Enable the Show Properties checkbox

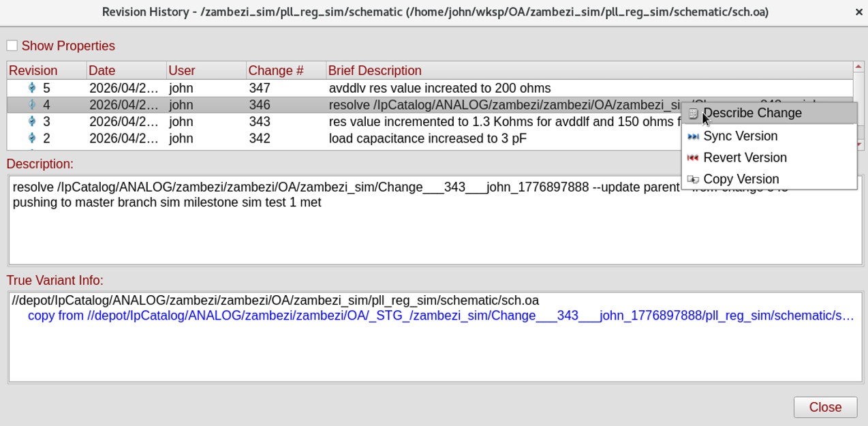click(12, 46)
